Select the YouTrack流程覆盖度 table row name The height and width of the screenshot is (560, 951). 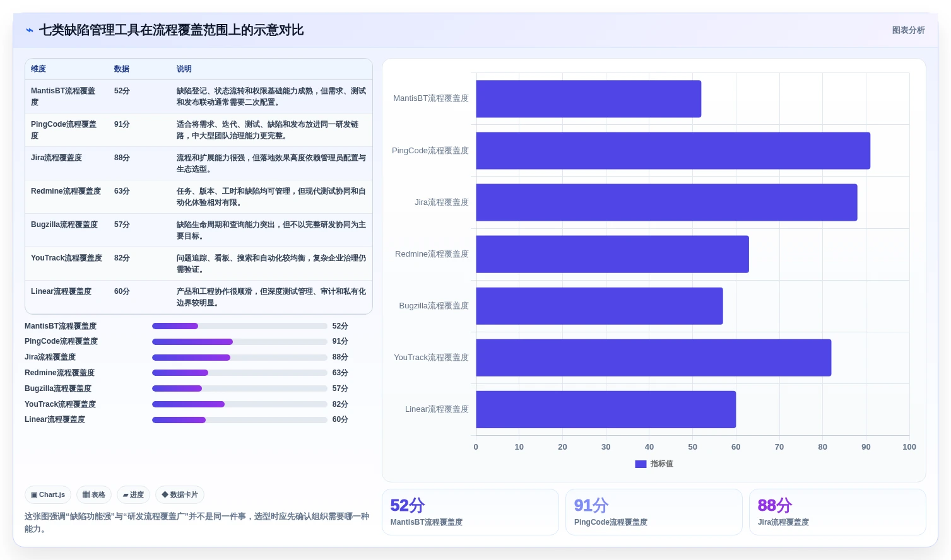pos(66,258)
